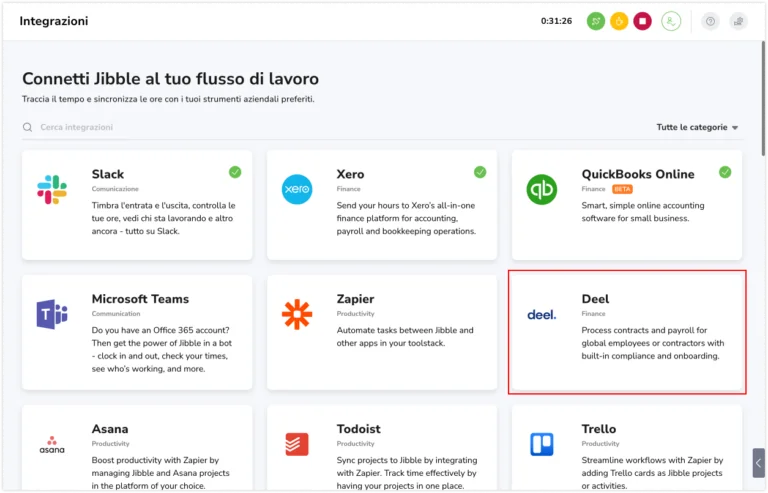
Task: Open the Microsoft Teams integration title
Action: point(140,299)
